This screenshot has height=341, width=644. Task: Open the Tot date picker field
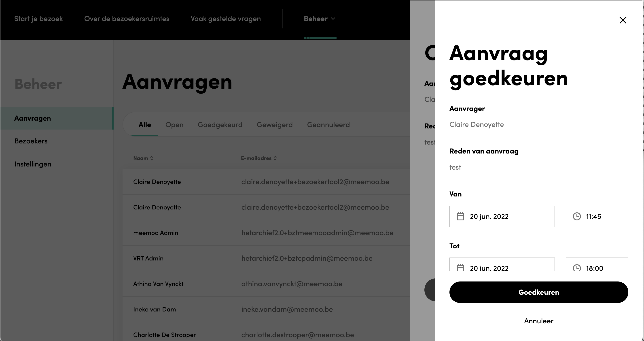502,264
